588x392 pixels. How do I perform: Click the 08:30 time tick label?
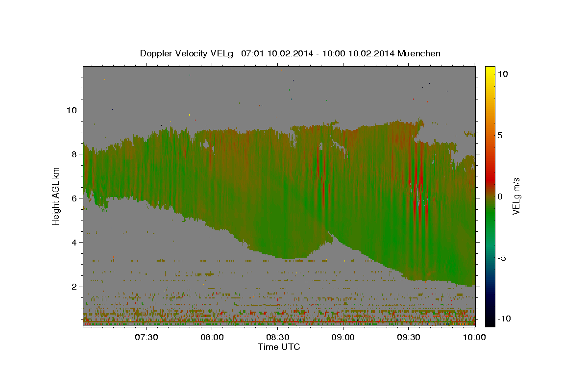(x=278, y=337)
